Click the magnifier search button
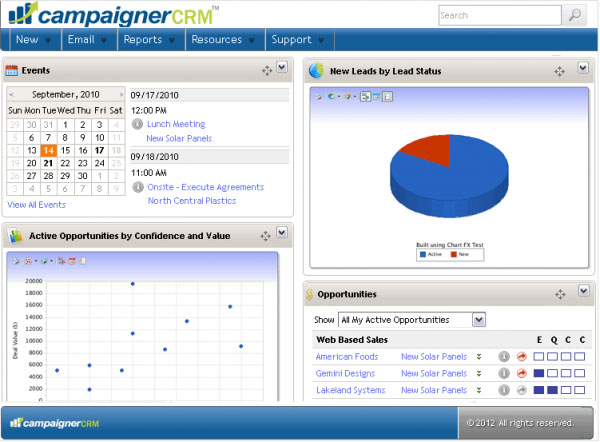The image size is (600, 442). 574,15
